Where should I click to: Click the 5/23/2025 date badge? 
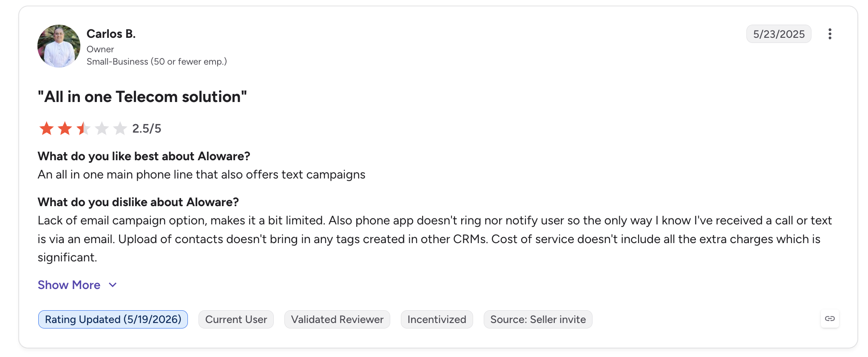(x=779, y=34)
